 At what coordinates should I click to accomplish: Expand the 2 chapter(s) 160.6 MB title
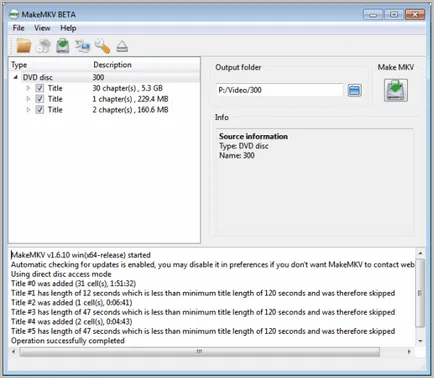[28, 110]
